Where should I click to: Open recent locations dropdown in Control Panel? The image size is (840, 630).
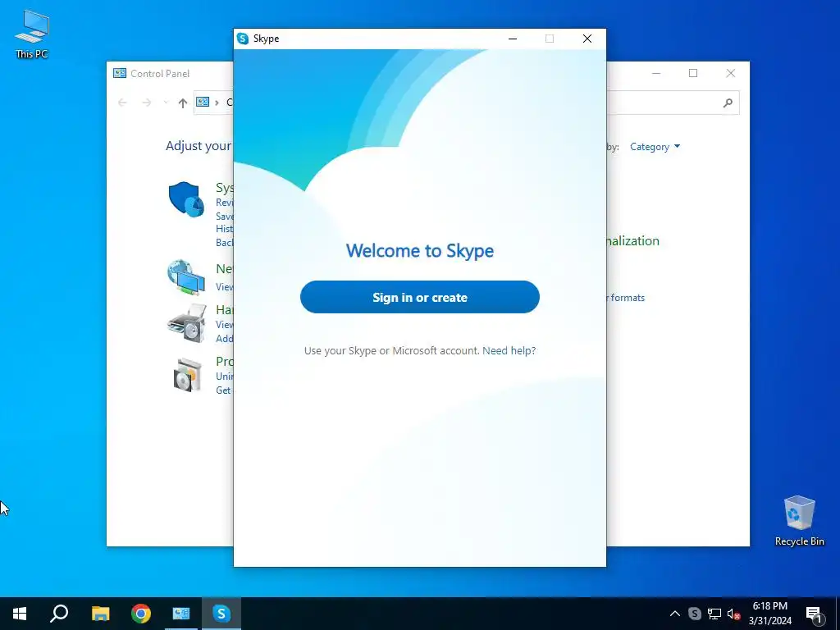click(x=166, y=103)
